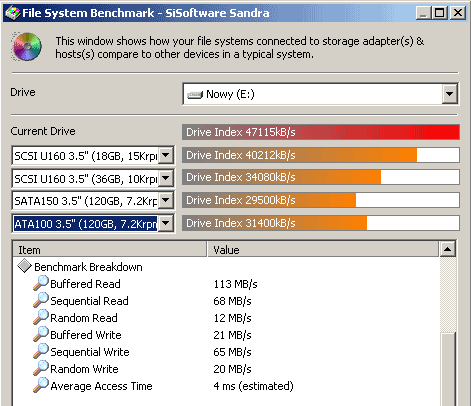Select the Buffered Write row label
Image resolution: width=471 pixels, height=406 pixels.
pyautogui.click(x=86, y=335)
